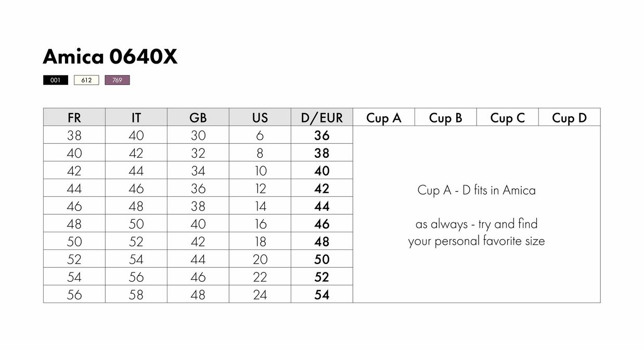The image size is (644, 350).
Task: Click the D/EUR size 54 cell
Action: pos(322,295)
